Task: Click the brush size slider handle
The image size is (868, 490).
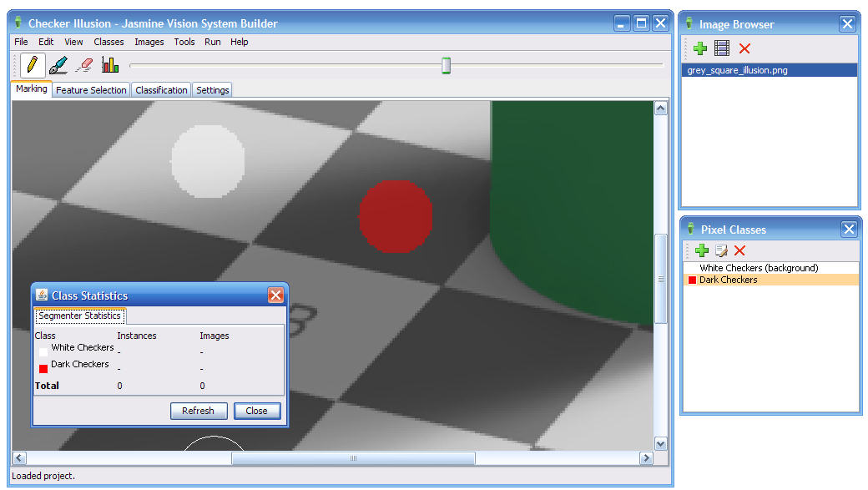Action: [x=446, y=65]
